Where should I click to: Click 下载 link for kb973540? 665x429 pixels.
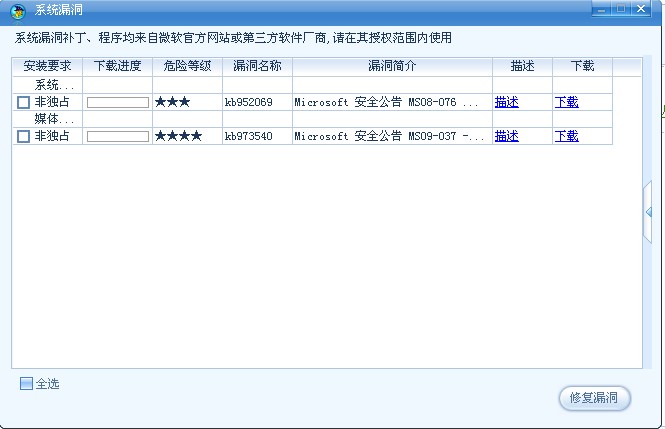567,136
